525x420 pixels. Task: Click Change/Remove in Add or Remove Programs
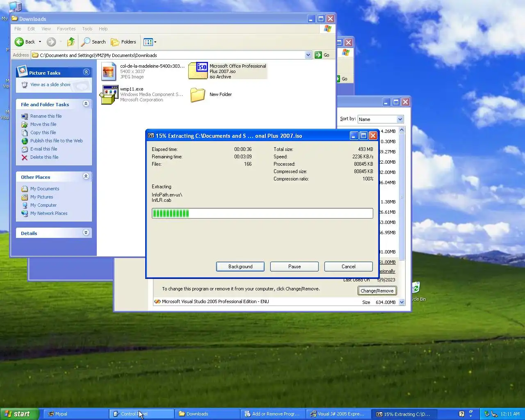377,291
